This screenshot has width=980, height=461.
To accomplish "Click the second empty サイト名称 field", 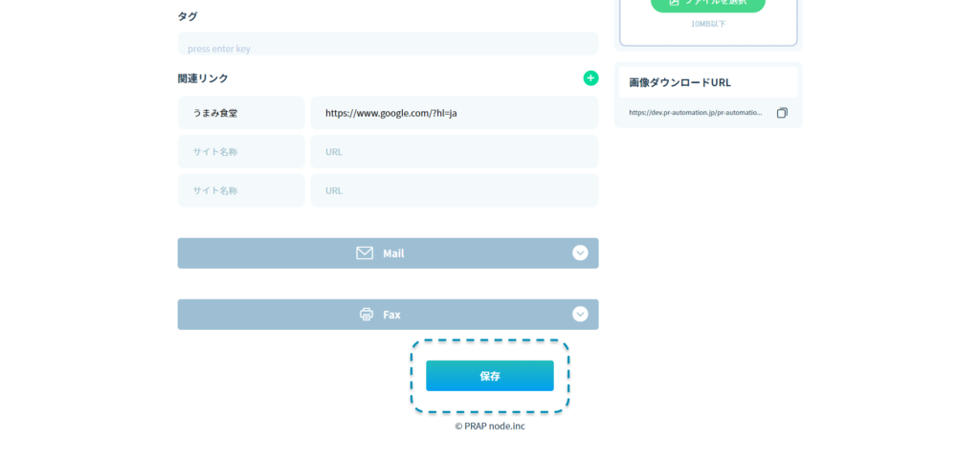I will pyautogui.click(x=241, y=151).
